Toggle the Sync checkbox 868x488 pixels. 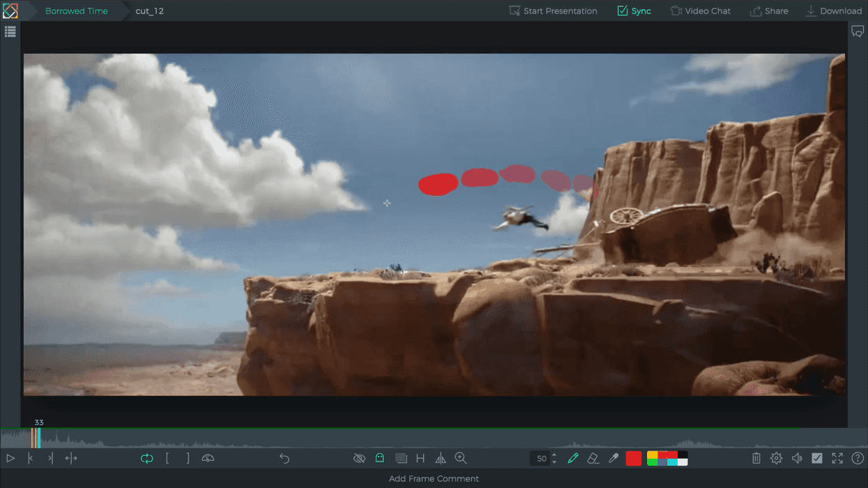[634, 10]
